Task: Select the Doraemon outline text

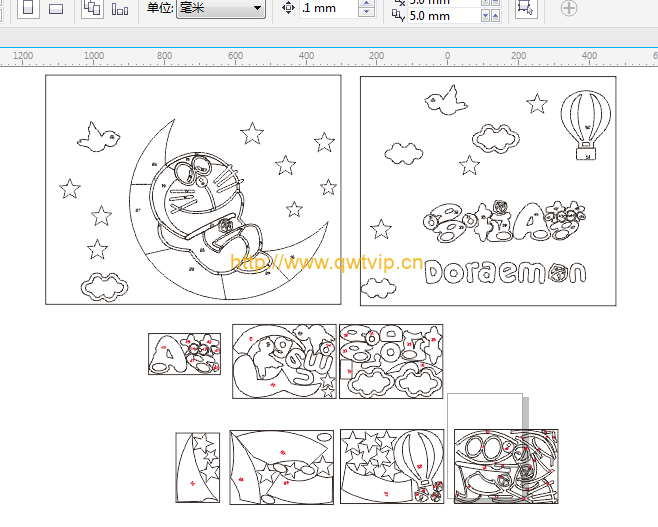Action: [505, 272]
